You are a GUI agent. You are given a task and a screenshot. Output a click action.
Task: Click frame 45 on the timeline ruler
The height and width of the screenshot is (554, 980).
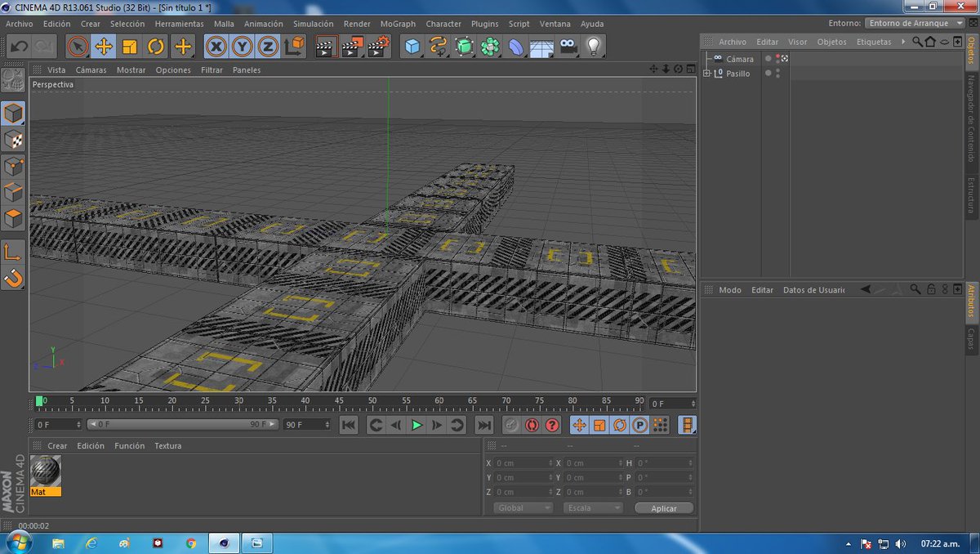pyautogui.click(x=339, y=402)
